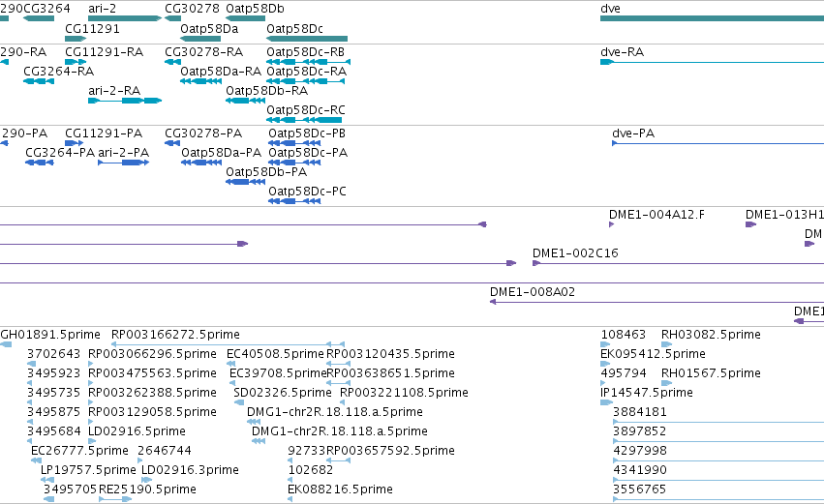Open the EC26777.5prime EST
The width and height of the screenshot is (824, 504).
pos(79,451)
